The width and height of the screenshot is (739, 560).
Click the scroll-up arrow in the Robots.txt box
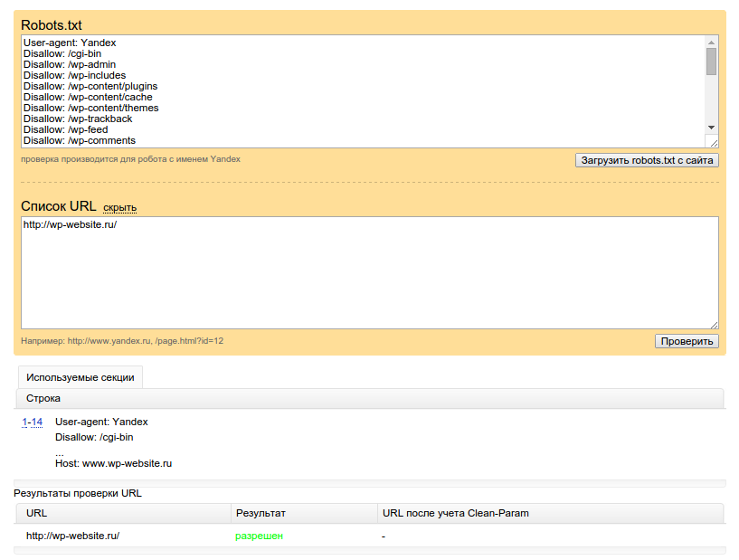(x=711, y=43)
